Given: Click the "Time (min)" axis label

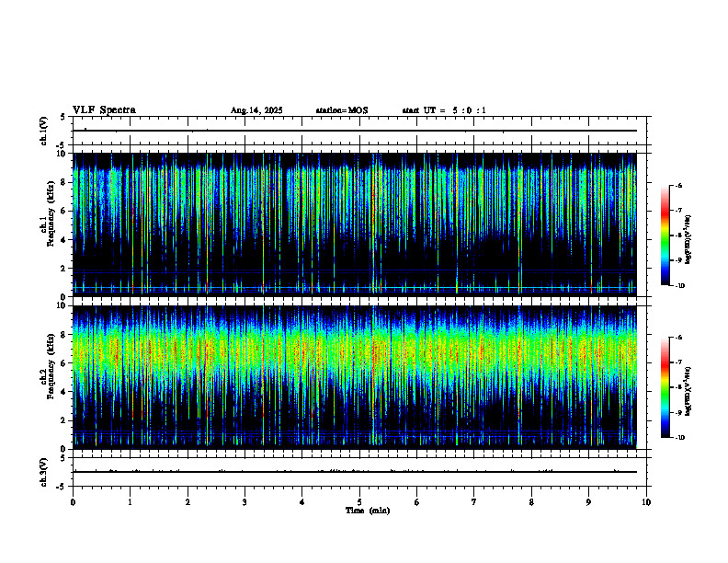Looking at the screenshot, I should point(368,511).
